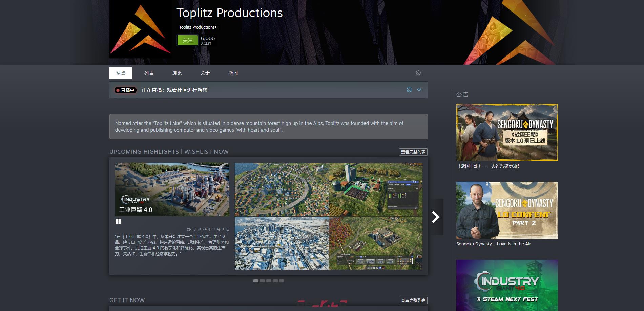This screenshot has width=644, height=311.
Task: View full list for Get It Now
Action: pyautogui.click(x=413, y=301)
